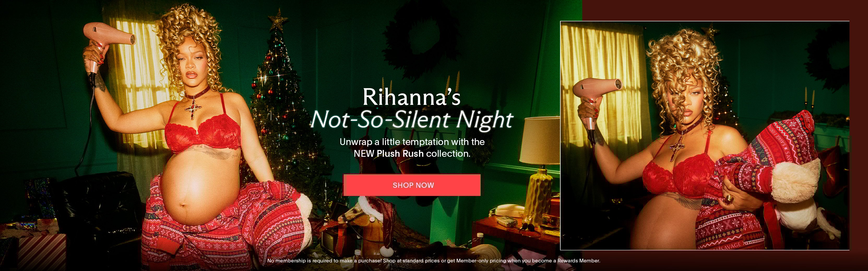Click the "Not-So-Silent Night" italic heading
The width and height of the screenshot is (868, 271).
tap(411, 119)
